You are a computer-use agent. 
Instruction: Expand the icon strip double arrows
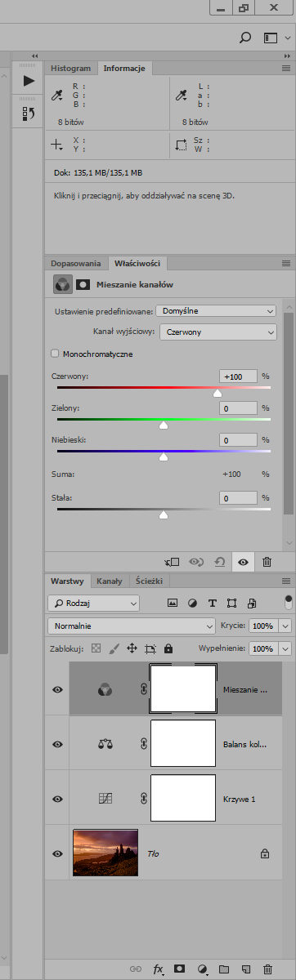pos(35,56)
